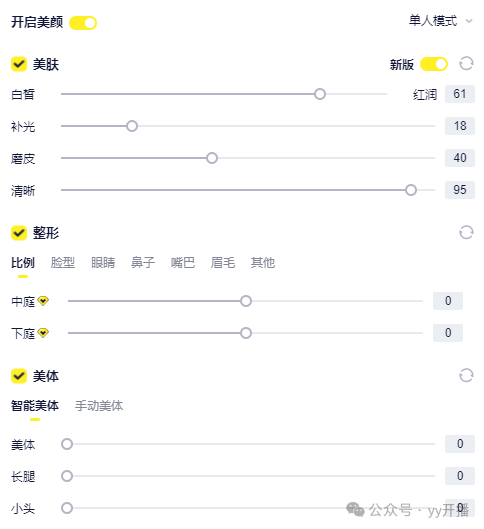
Task: Switch to the 脸型 tab
Action: coord(63,262)
